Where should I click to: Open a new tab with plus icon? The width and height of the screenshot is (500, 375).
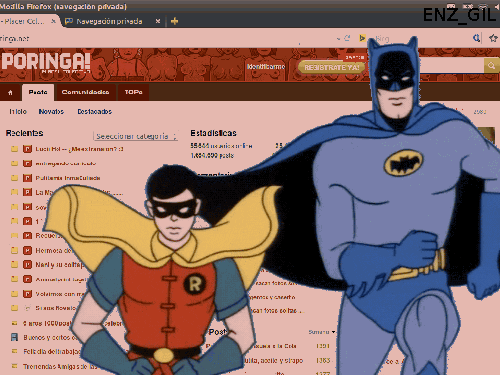(174, 21)
